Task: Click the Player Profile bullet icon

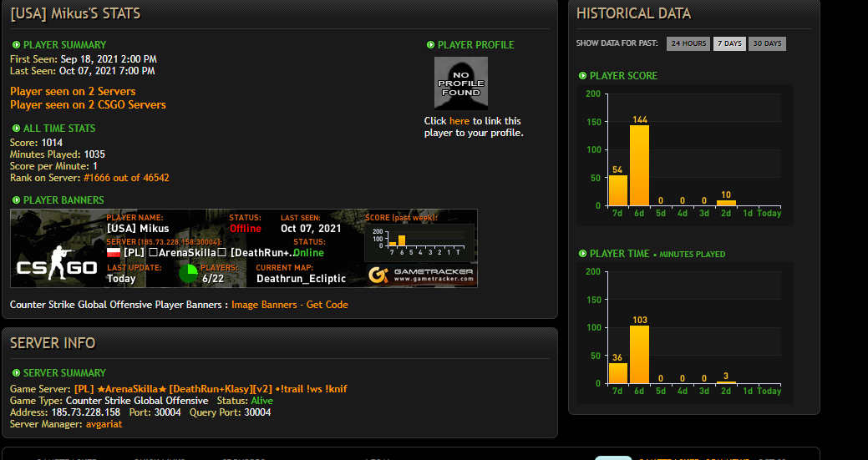Action: (431, 45)
